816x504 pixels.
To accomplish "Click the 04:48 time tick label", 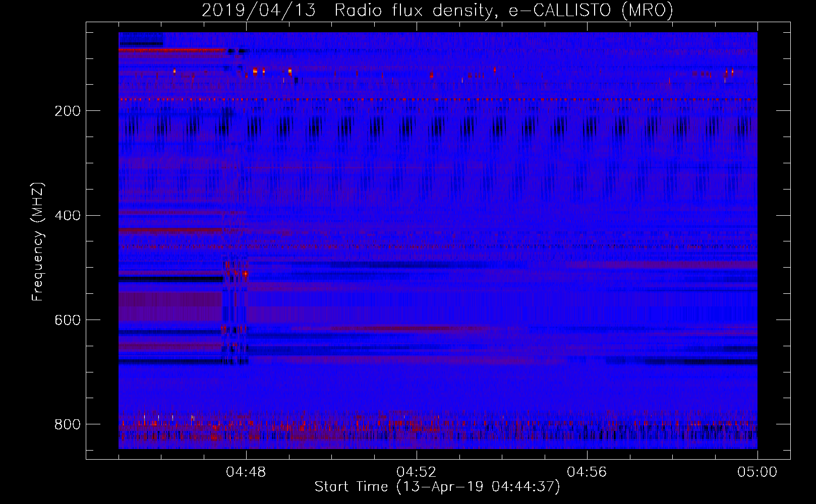I will click(x=246, y=472).
